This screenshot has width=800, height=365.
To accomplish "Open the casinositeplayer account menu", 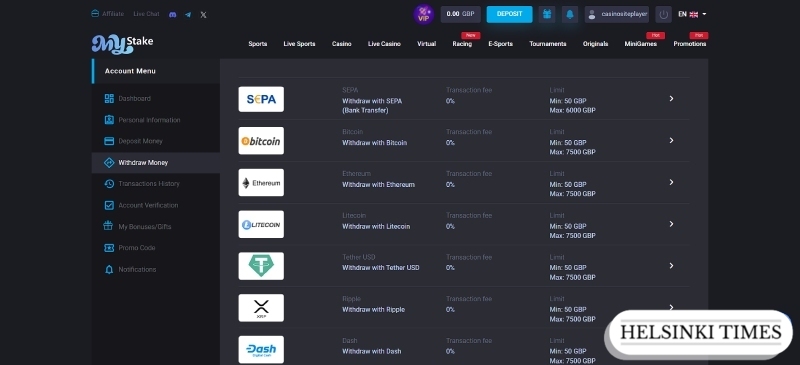I will (617, 14).
